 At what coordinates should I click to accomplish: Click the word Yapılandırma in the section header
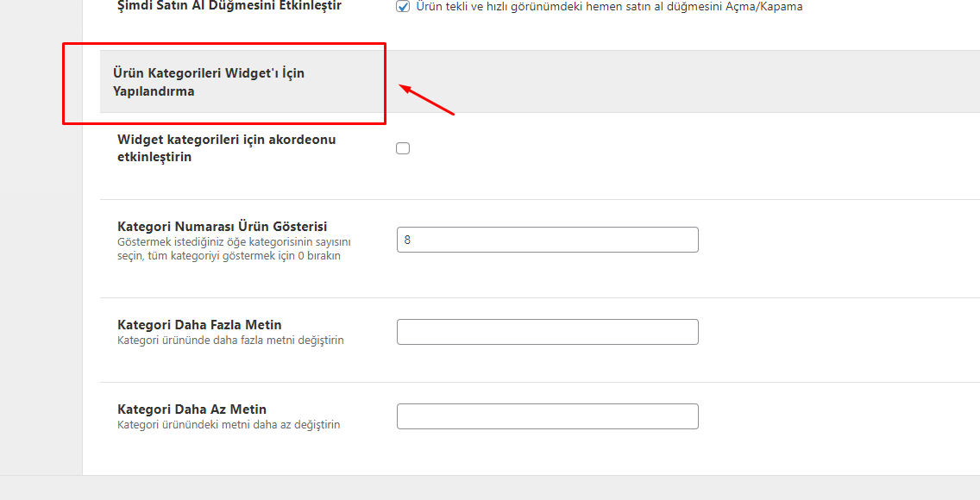tap(154, 91)
